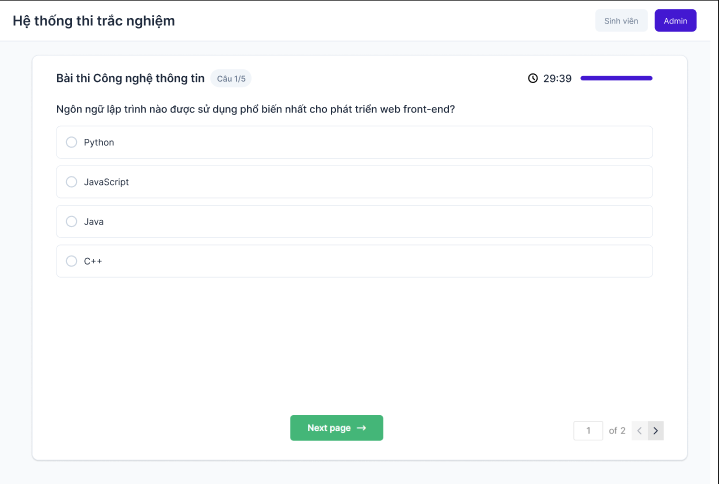Image resolution: width=719 pixels, height=484 pixels.
Task: Click the clock timer icon
Action: tap(532, 78)
